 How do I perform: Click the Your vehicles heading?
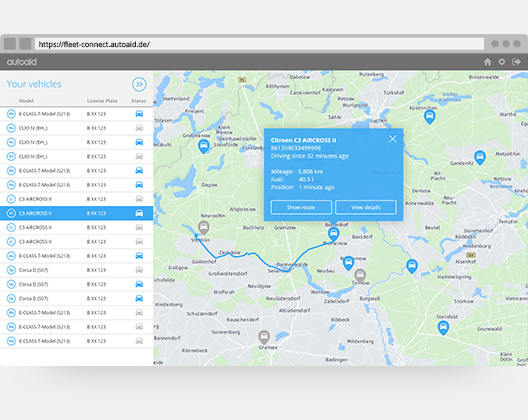pos(34,84)
